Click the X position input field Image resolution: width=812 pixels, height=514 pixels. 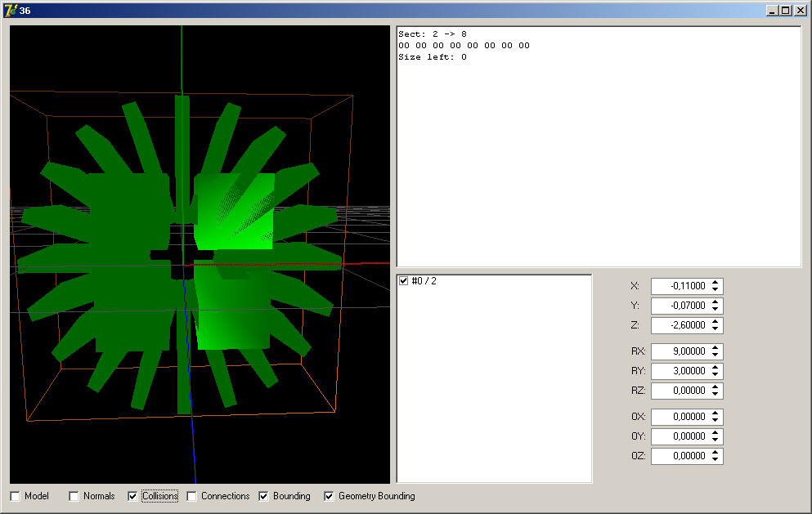point(679,286)
